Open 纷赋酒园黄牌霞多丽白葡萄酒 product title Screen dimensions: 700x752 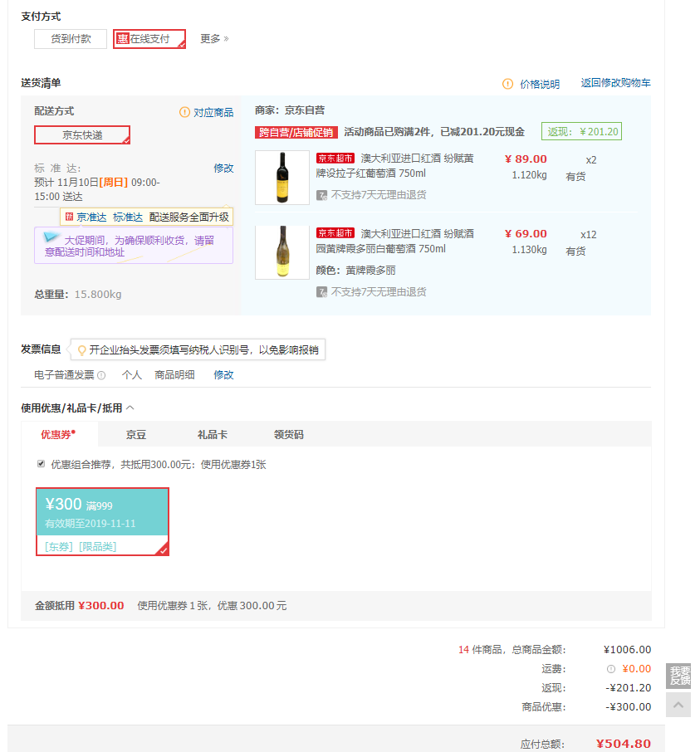coord(394,242)
